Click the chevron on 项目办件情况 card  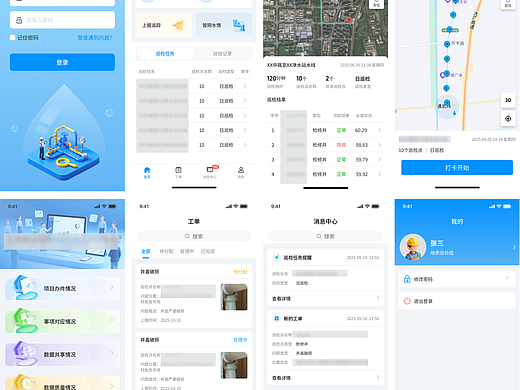(x=112, y=287)
